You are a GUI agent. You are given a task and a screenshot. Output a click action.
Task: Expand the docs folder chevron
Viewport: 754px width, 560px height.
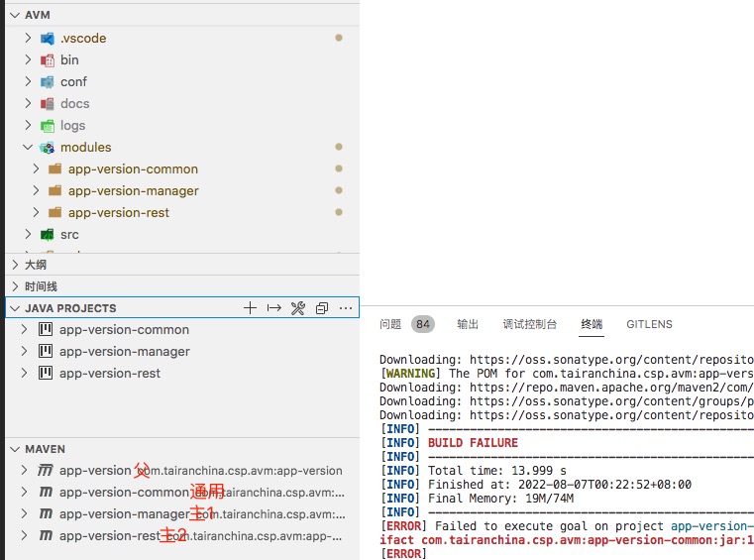click(28, 103)
